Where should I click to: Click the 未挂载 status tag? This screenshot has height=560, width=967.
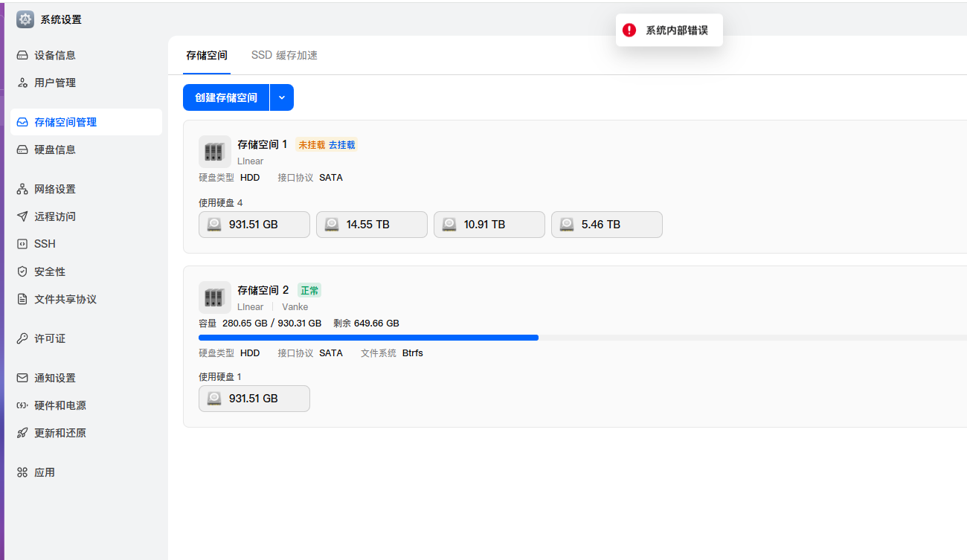pyautogui.click(x=312, y=145)
